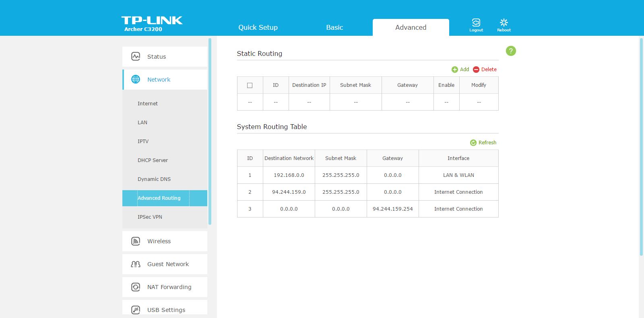Click the Refresh link for routing table

487,143
